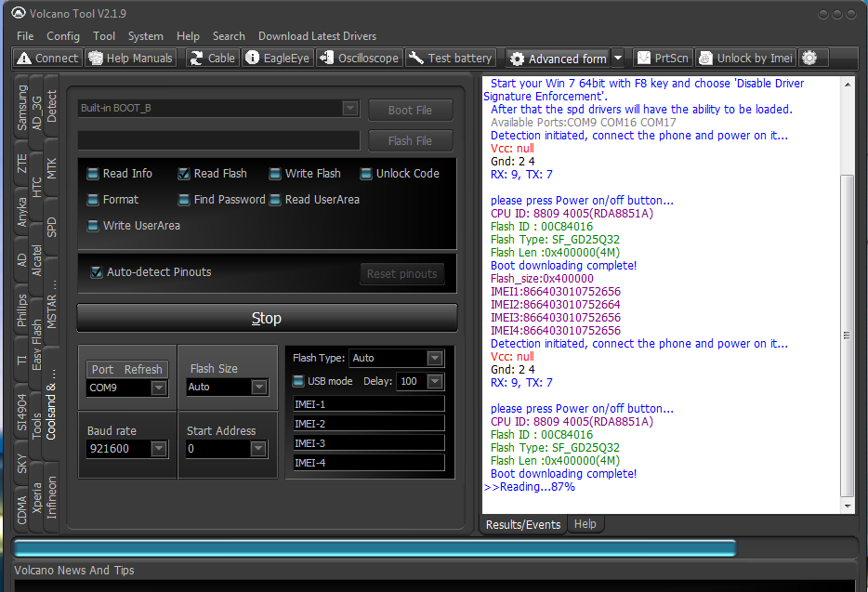Open the Tool menu
The width and height of the screenshot is (868, 592).
pos(104,36)
